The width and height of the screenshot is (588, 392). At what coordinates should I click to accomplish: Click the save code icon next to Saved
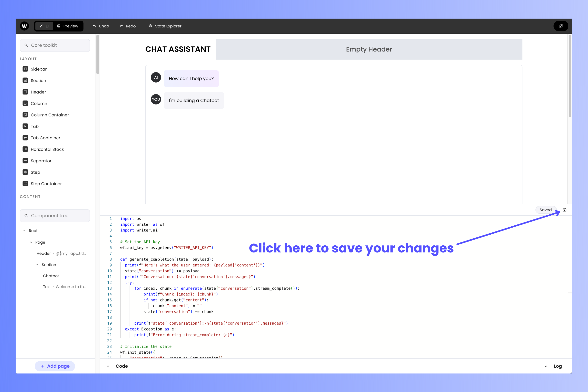(x=564, y=210)
